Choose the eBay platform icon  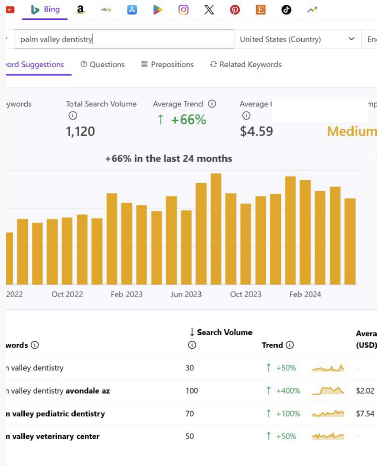tap(106, 10)
